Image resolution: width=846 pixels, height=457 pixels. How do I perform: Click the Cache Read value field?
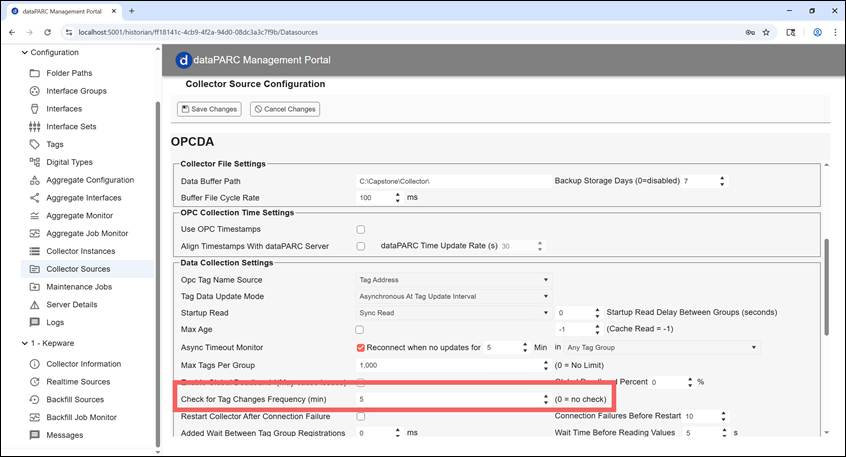point(574,329)
